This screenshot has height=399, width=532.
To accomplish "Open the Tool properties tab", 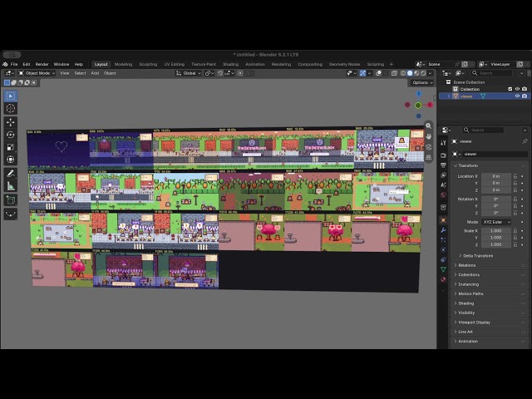I will click(443, 143).
